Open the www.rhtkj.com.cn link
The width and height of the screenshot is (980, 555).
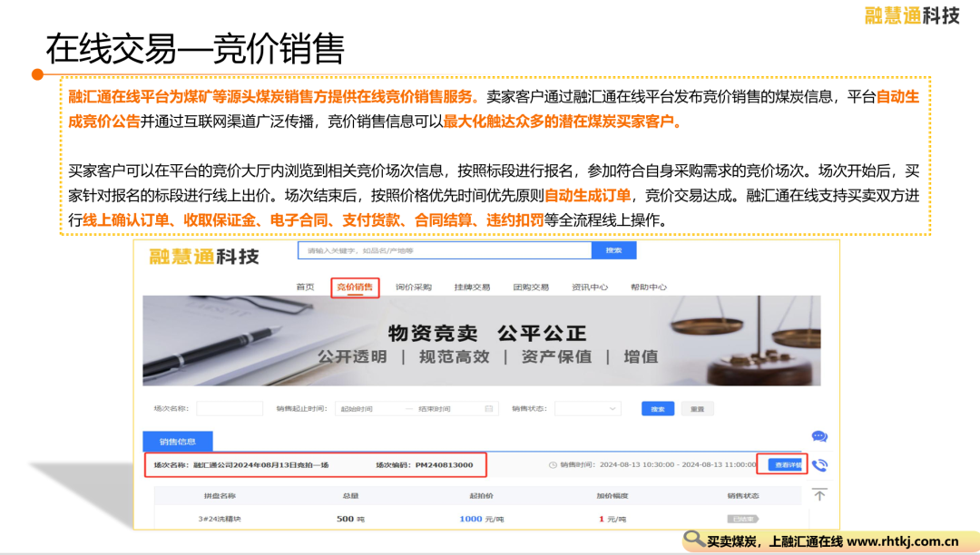pos(903,541)
